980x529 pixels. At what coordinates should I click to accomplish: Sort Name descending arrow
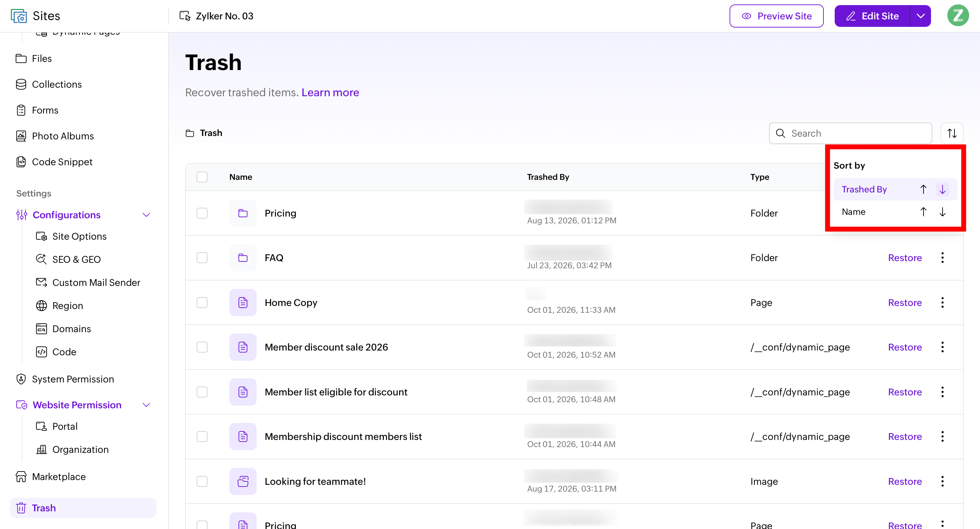point(942,212)
